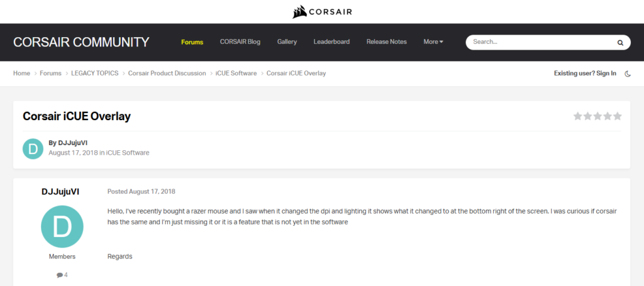Toggle dark mode moon icon
This screenshot has height=286, width=644.
point(628,74)
